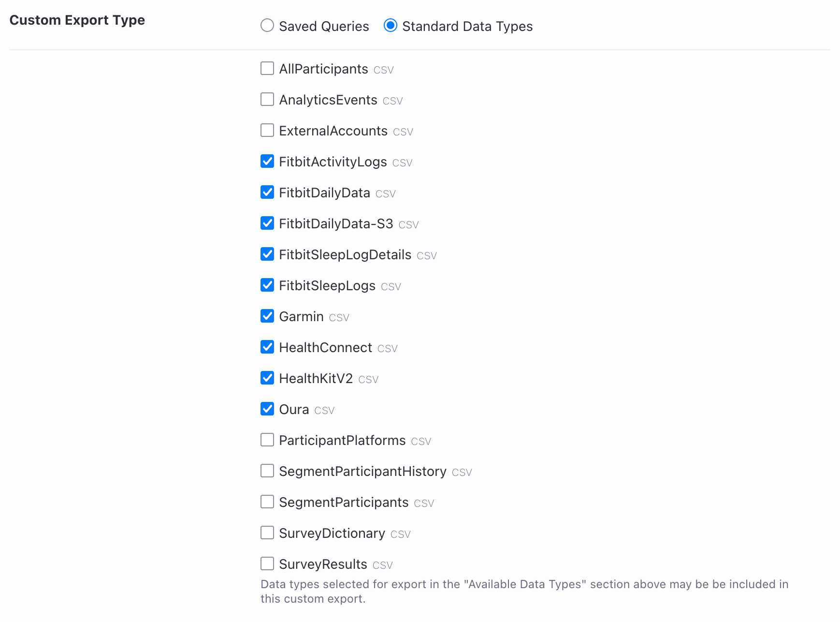840x622 pixels.
Task: Choose Standard Data Types radio option
Action: tap(390, 26)
